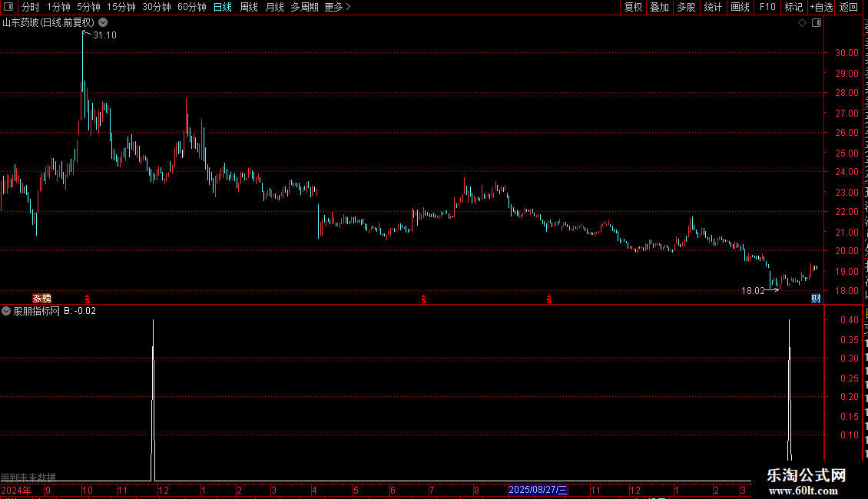Screen dimensions: 868x499
Task: Click the 0.40 indicator axis label
Action: click(x=849, y=320)
